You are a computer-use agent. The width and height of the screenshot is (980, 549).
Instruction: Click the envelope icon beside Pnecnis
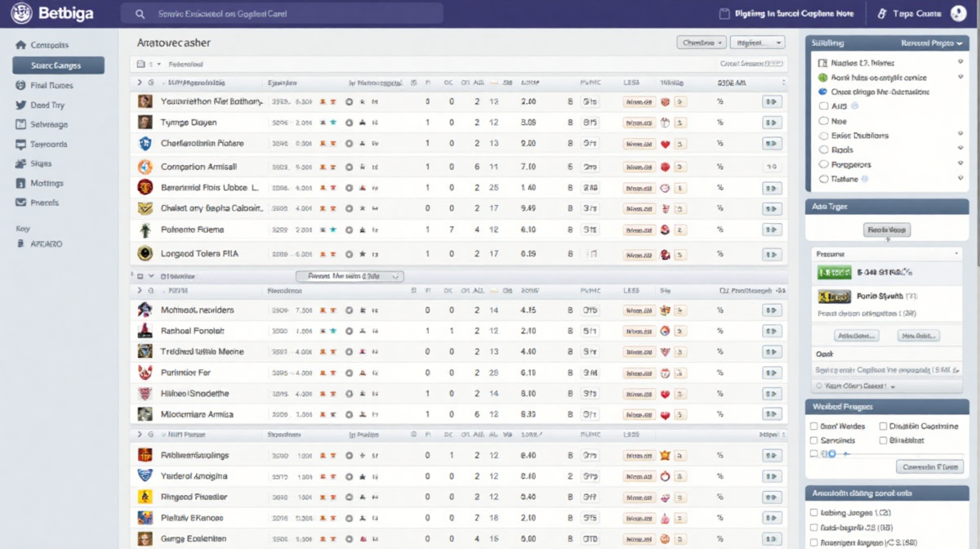point(20,203)
